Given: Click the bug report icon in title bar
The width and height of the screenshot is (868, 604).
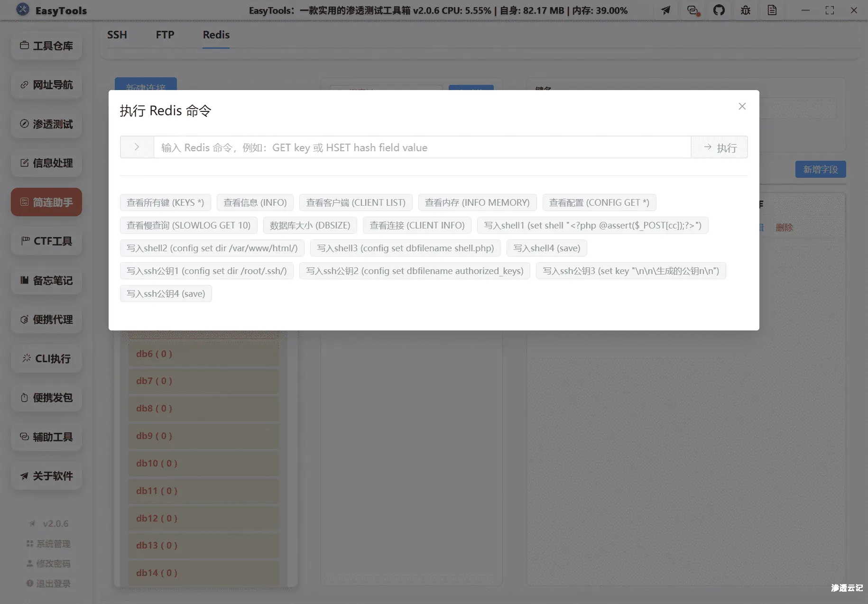Looking at the screenshot, I should coord(745,10).
